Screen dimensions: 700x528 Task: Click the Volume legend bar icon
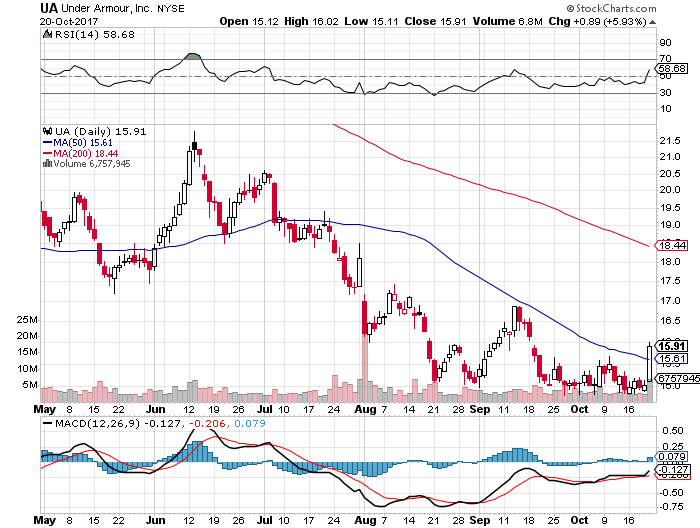tap(45, 164)
